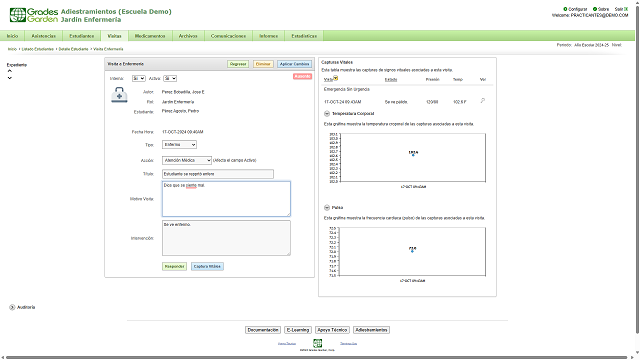The image size is (640, 360).
Task: Open the vitals record magnifier icon
Action: coord(483,100)
